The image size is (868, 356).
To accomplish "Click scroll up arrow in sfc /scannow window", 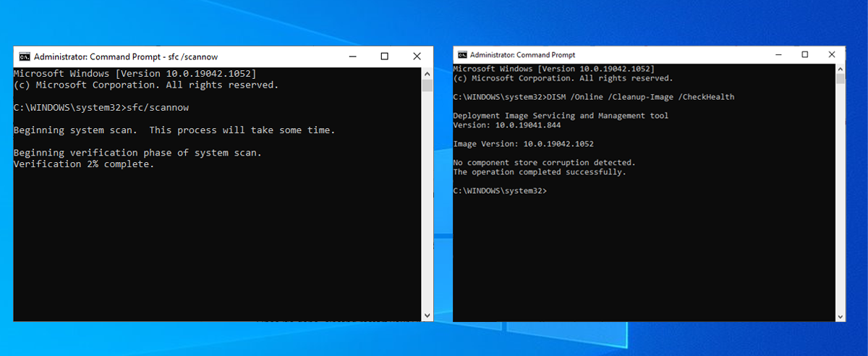I will (427, 73).
